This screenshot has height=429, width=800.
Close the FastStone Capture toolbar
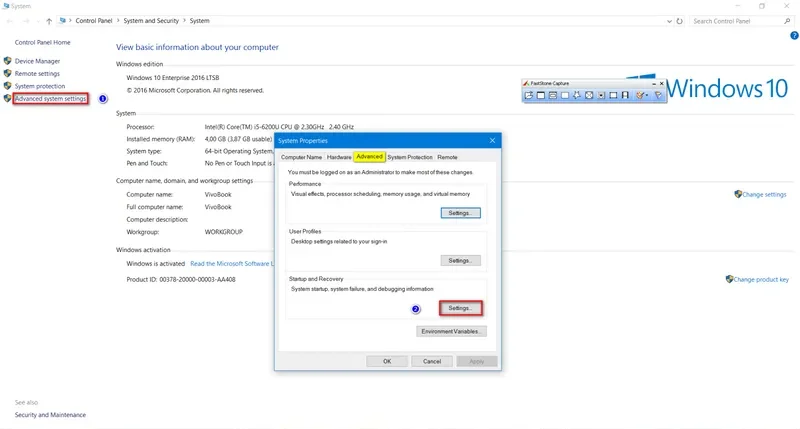coord(662,83)
